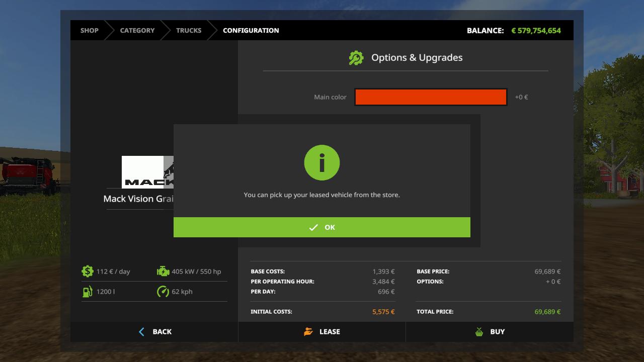644x362 pixels.
Task: Select the CONFIGURATION breadcrumb tab
Action: (251, 30)
